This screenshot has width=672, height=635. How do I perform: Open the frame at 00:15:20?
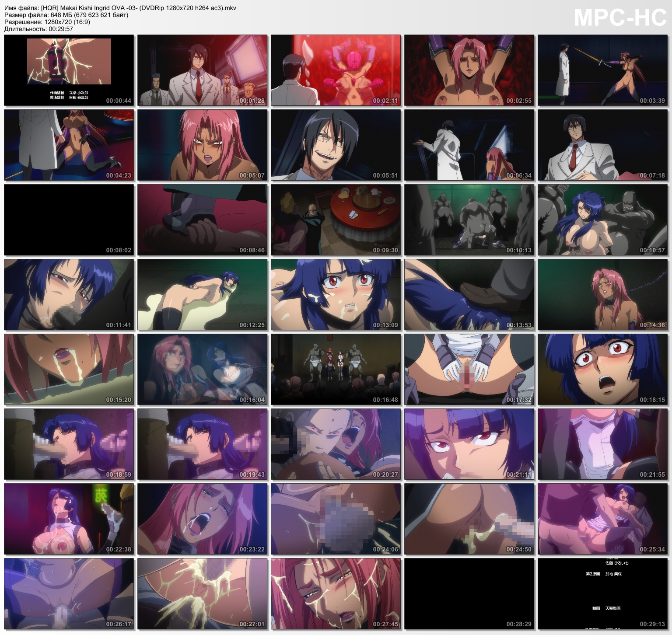(x=69, y=370)
